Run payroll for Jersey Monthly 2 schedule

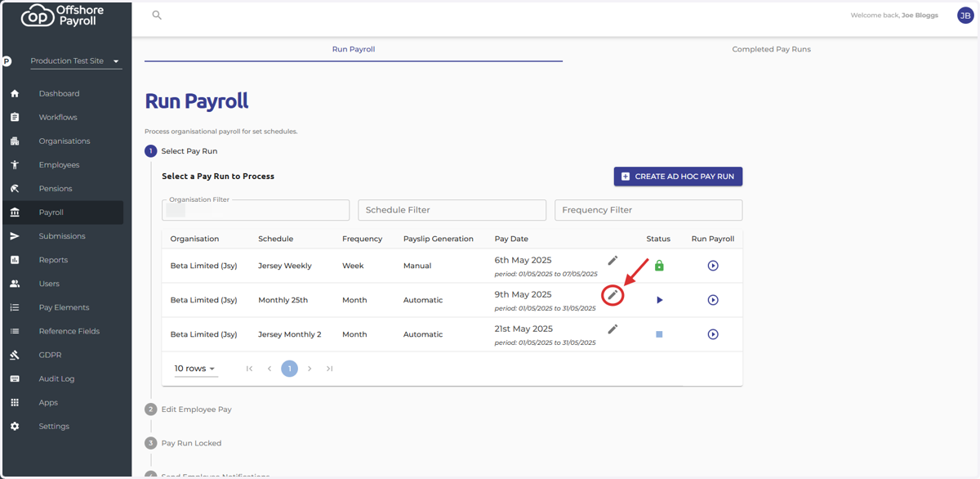tap(713, 334)
